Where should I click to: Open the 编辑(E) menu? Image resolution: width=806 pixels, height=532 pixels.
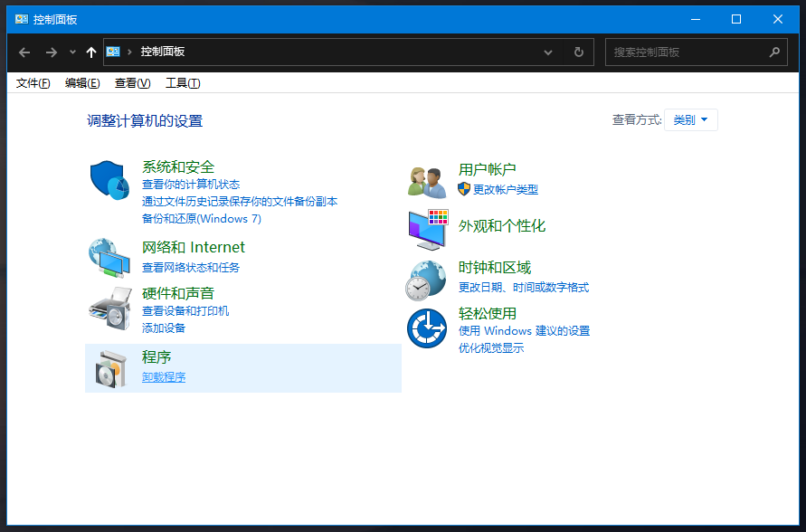pyautogui.click(x=82, y=82)
